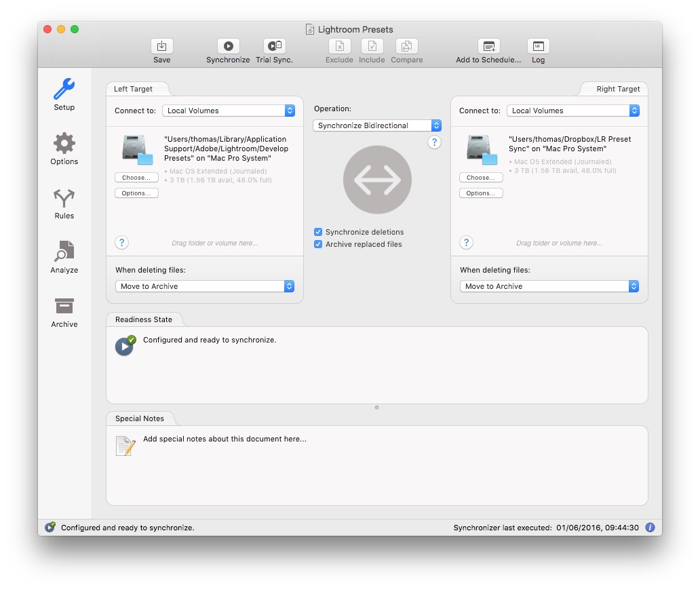Open Right Target deleting files dropdown

[549, 286]
